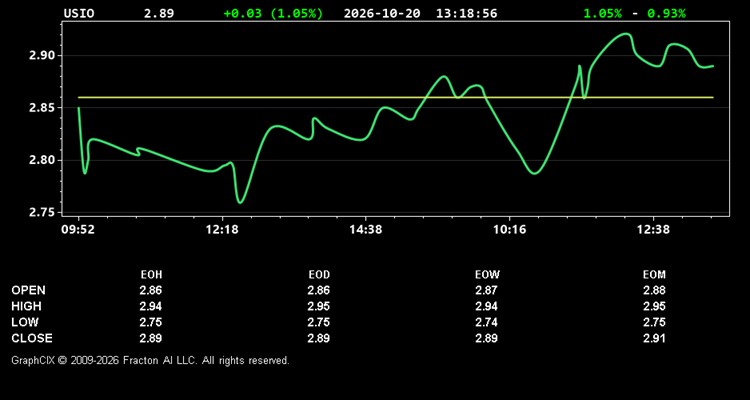This screenshot has height=400, width=750.
Task: Select the date 2026-10-20
Action: pos(382,13)
